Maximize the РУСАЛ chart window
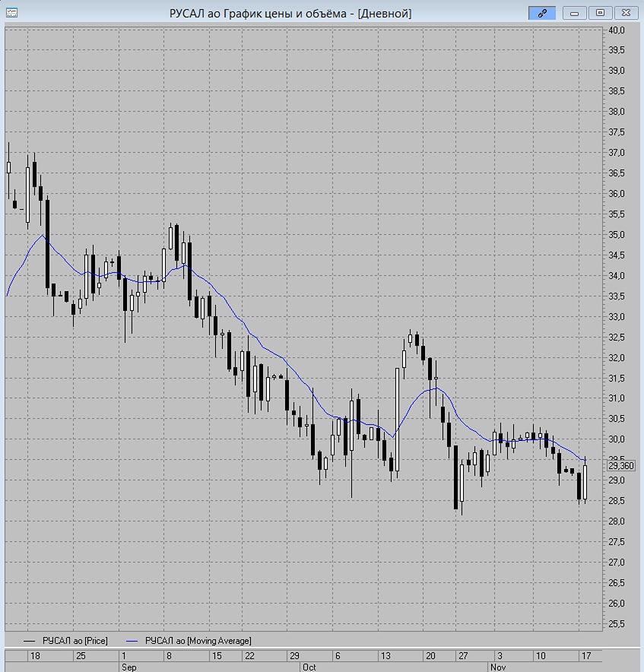This screenshot has width=644, height=672. [x=600, y=13]
